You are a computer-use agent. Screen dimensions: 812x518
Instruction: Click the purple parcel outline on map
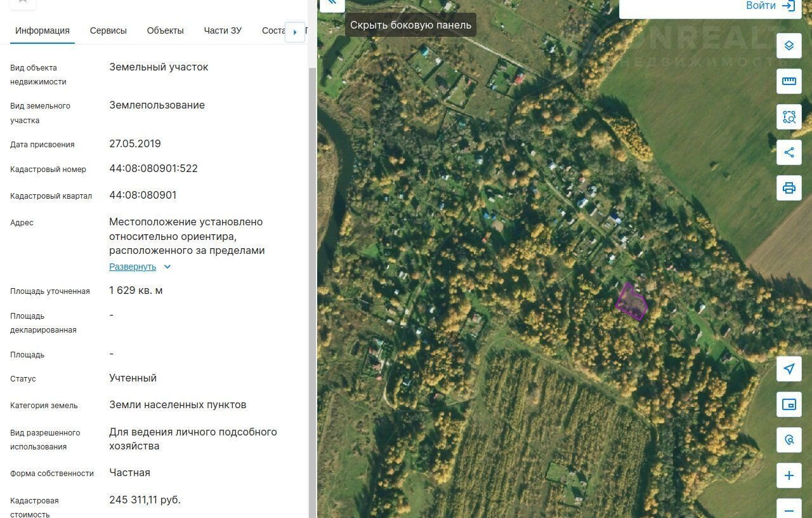coord(631,302)
